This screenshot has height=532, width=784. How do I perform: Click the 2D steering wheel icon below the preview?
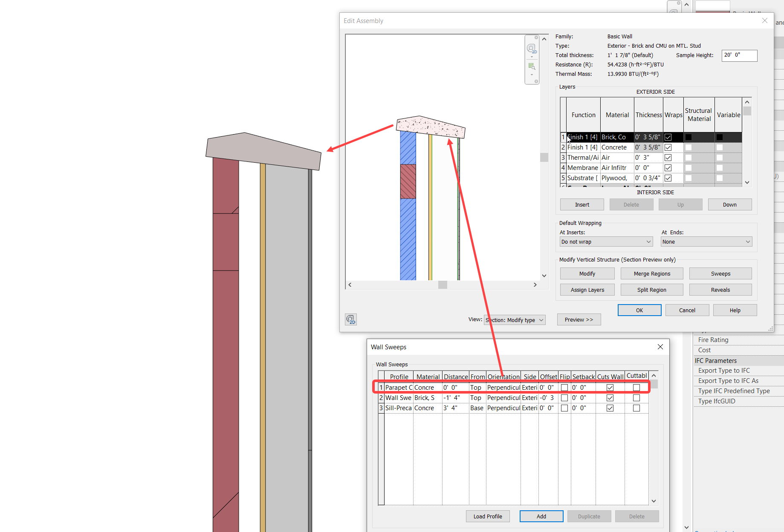tap(350, 319)
